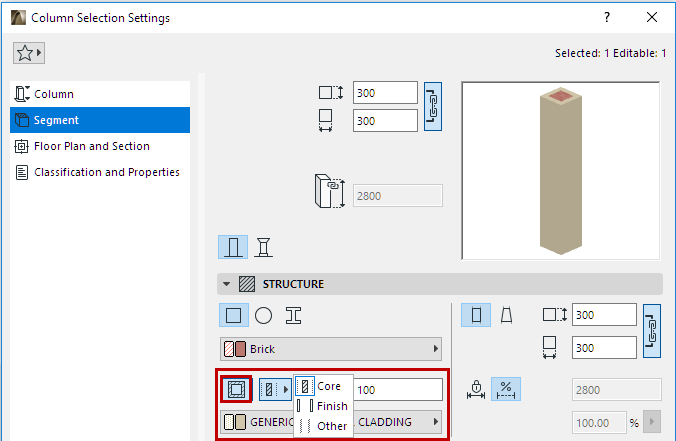Viewport: 676px width, 441px height.
Task: Open the Brick building material dropdown
Action: pos(331,349)
